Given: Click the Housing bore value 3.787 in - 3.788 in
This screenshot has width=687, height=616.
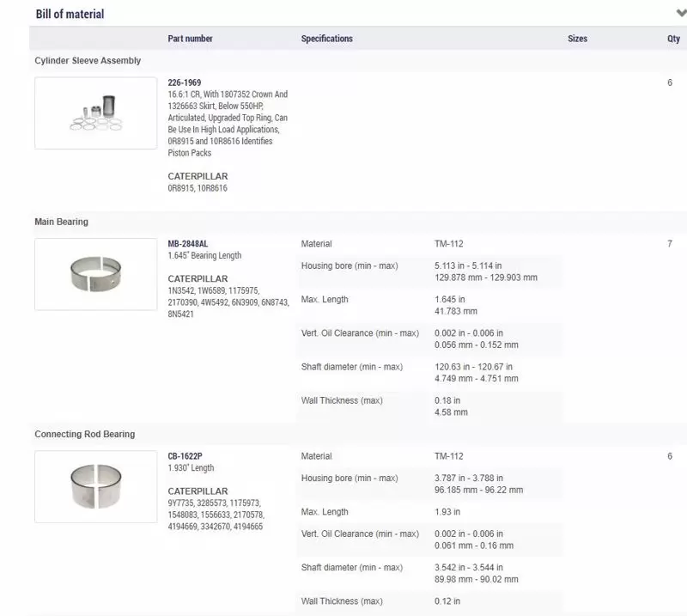Looking at the screenshot, I should tap(469, 478).
